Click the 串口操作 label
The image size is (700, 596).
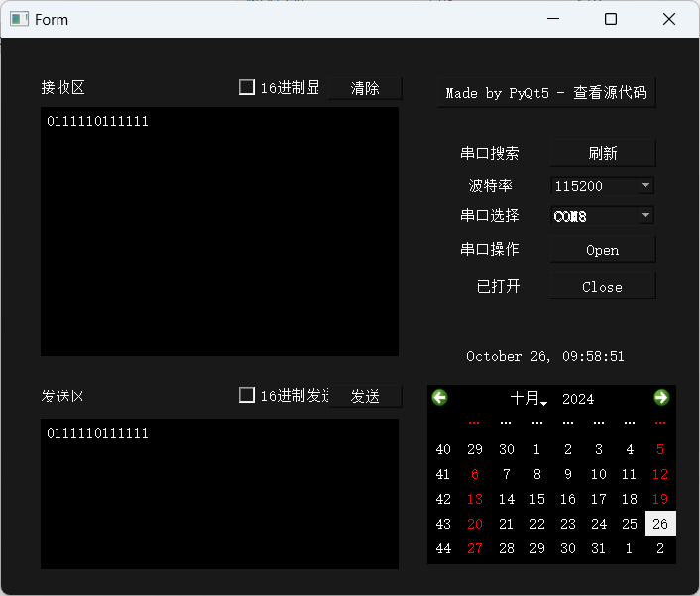[490, 249]
